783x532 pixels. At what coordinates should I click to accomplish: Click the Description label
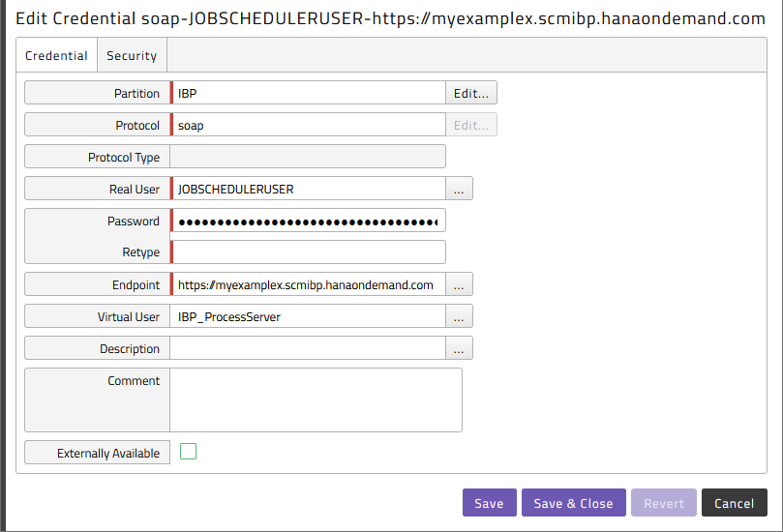(130, 349)
